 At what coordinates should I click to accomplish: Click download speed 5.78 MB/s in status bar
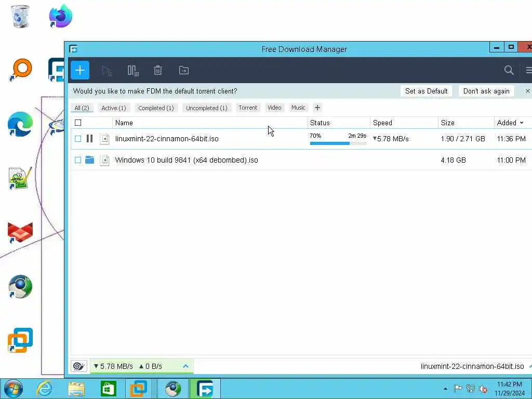[113, 366]
